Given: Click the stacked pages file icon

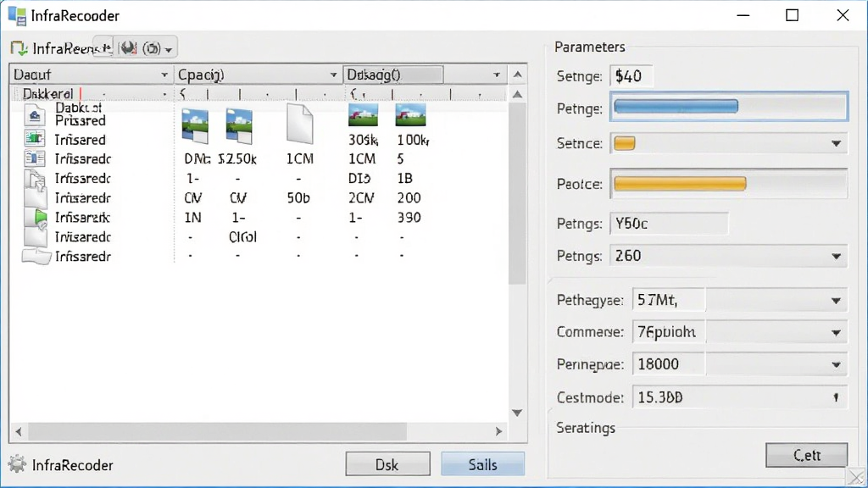Looking at the screenshot, I should click(x=36, y=180).
